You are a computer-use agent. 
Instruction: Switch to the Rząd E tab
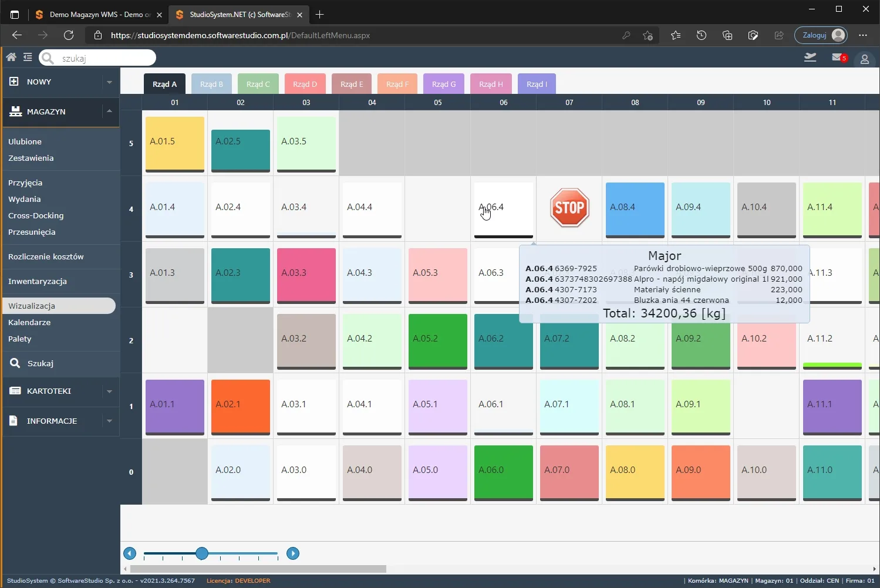pos(352,84)
